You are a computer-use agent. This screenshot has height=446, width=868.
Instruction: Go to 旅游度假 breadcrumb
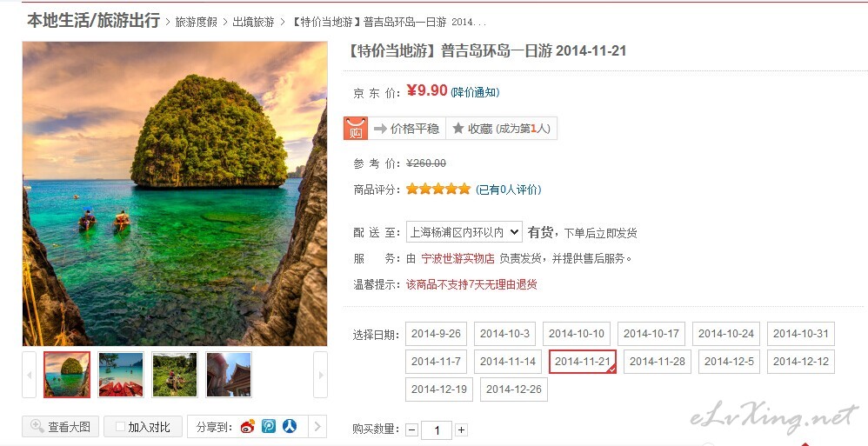click(196, 22)
